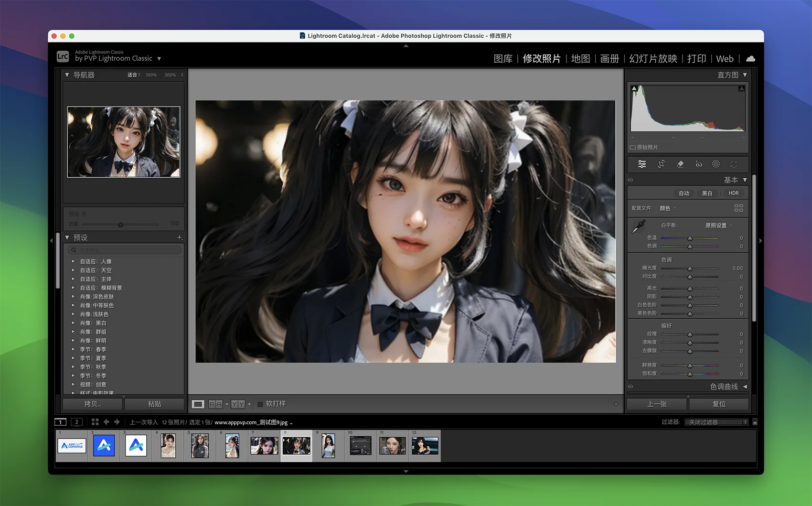Screen dimensions: 812x506
Task: Go back with the left arrow icon
Action: point(106,422)
